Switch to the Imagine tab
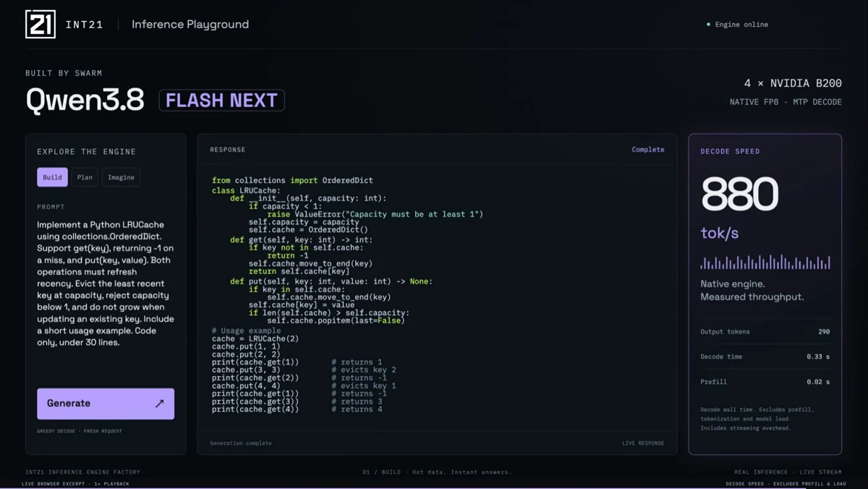Image resolution: width=868 pixels, height=489 pixels. [121, 177]
